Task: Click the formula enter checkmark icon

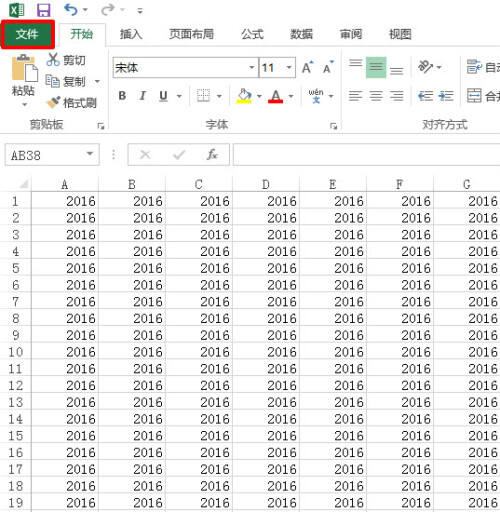Action: (179, 155)
